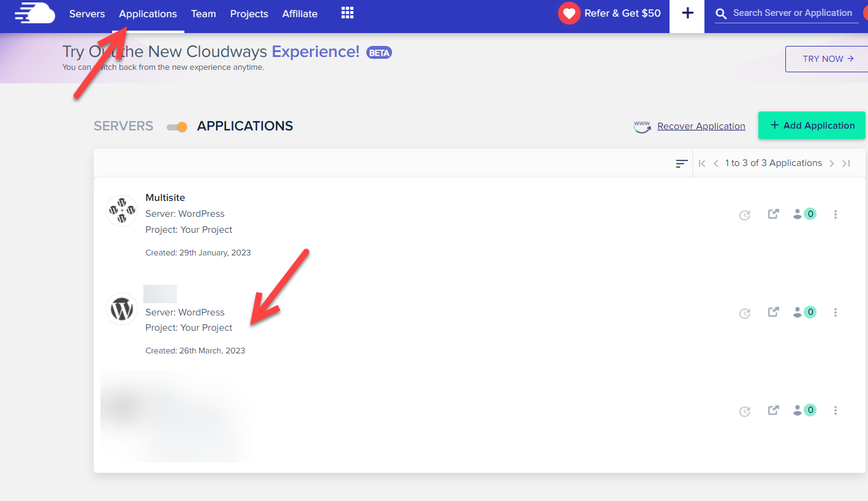Click the Recover Application link
868x501 pixels.
pyautogui.click(x=701, y=126)
